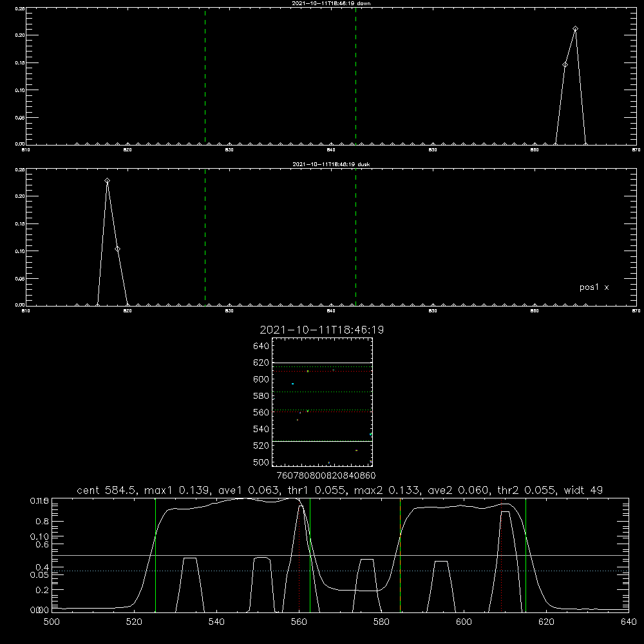The height and width of the screenshot is (644, 644).
Task: Click the '0.05' y-axis label of bottom plot
Action: [39, 574]
